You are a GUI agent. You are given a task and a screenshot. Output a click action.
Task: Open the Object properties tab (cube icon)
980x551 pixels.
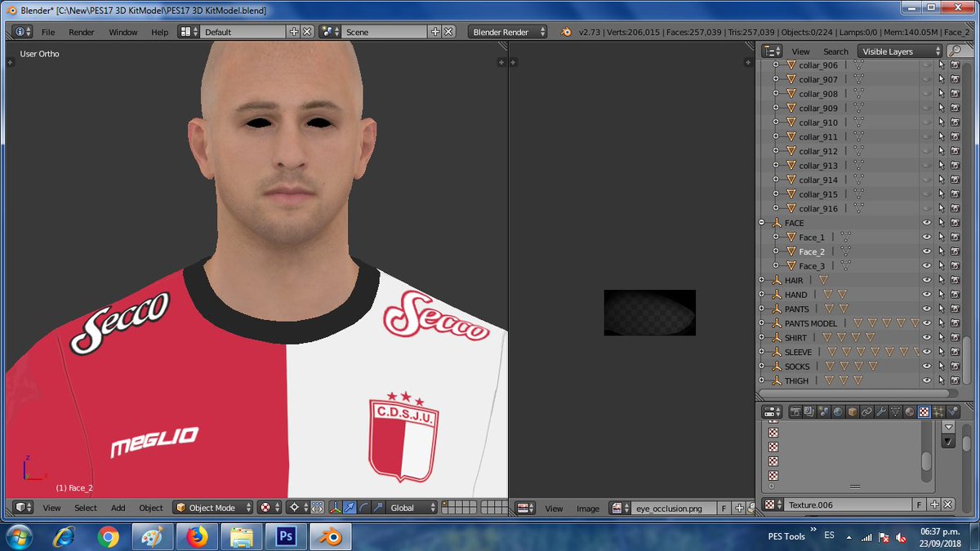[852, 411]
